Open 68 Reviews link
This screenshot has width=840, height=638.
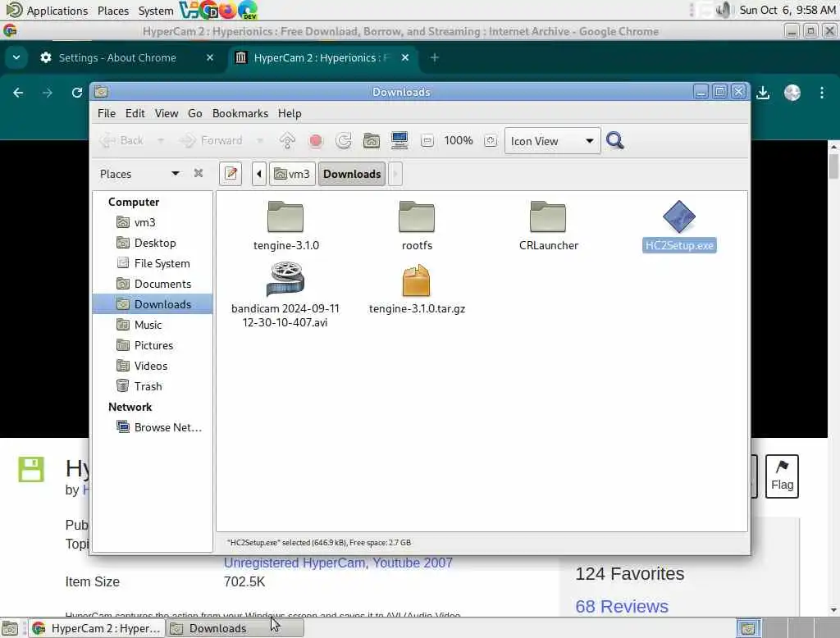tap(622, 606)
